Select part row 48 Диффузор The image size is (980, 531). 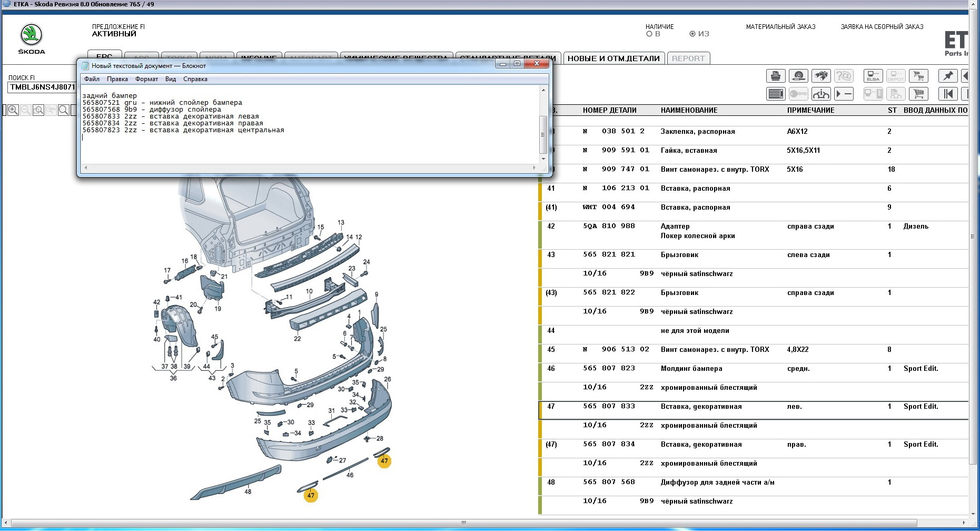point(717,482)
